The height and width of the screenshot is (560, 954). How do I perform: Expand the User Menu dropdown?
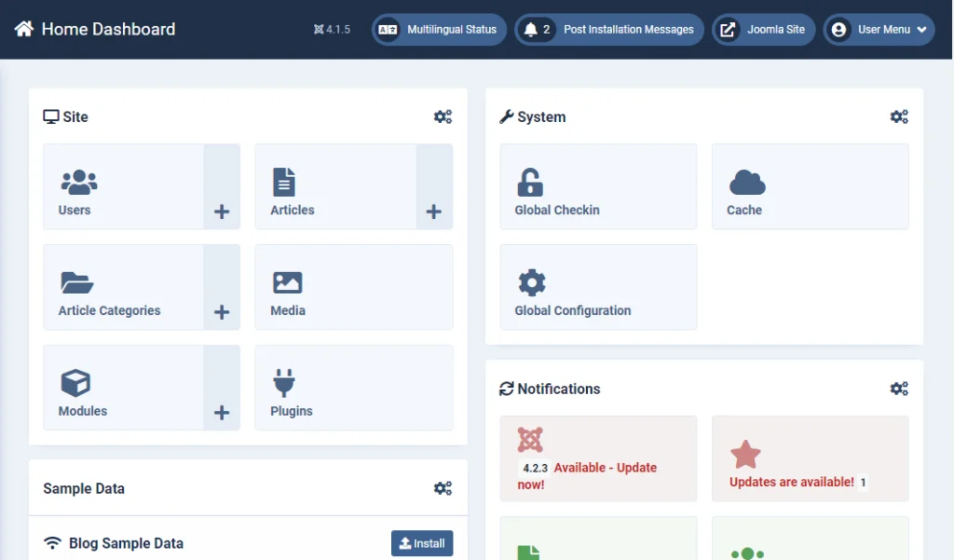878,29
